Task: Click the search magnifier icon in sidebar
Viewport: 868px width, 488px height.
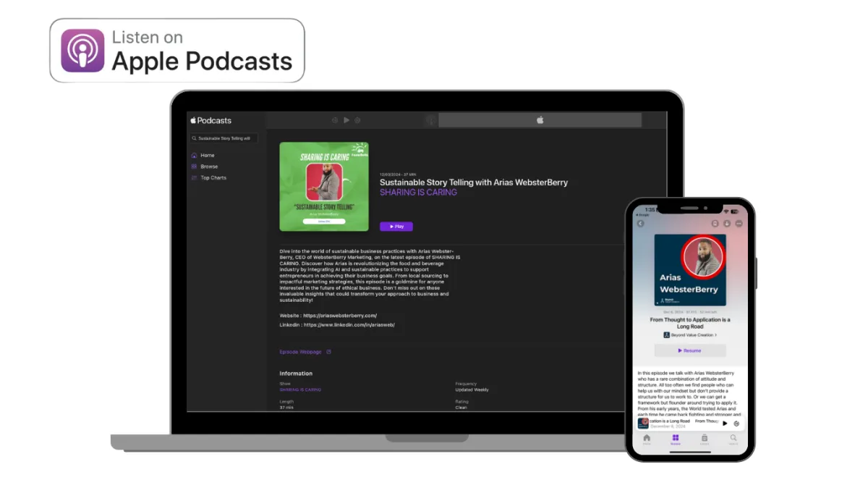Action: (x=194, y=138)
